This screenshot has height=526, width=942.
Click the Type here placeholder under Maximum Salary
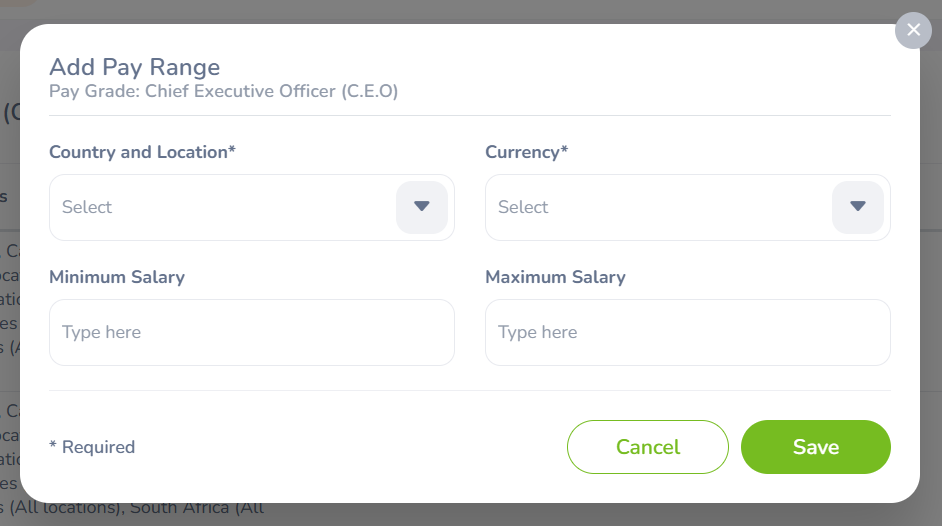(537, 332)
